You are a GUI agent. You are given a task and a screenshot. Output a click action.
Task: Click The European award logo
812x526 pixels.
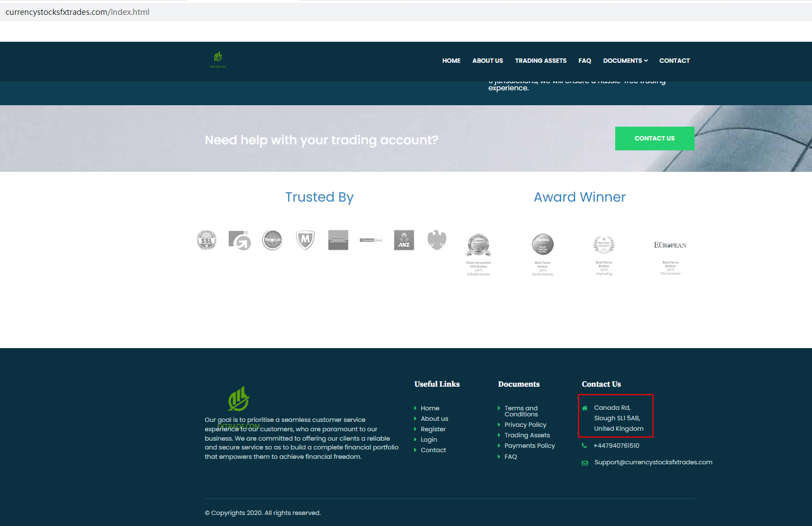tap(670, 257)
